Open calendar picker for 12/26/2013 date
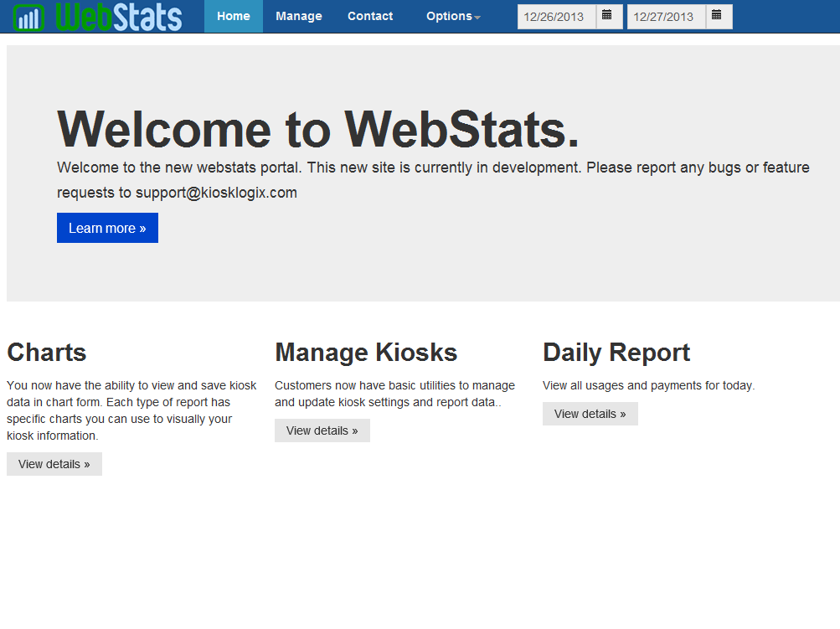The image size is (840, 629). (609, 17)
